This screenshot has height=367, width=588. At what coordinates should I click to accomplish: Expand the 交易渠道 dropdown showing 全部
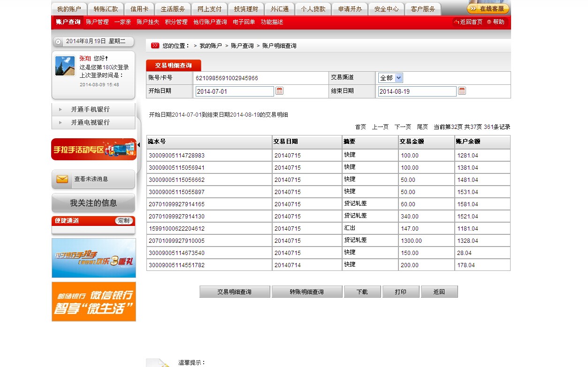(398, 78)
